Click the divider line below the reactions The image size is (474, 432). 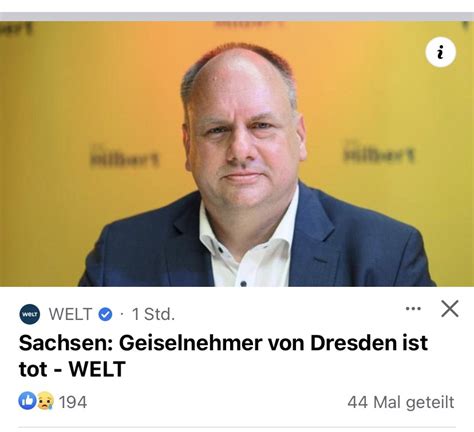click(x=237, y=427)
